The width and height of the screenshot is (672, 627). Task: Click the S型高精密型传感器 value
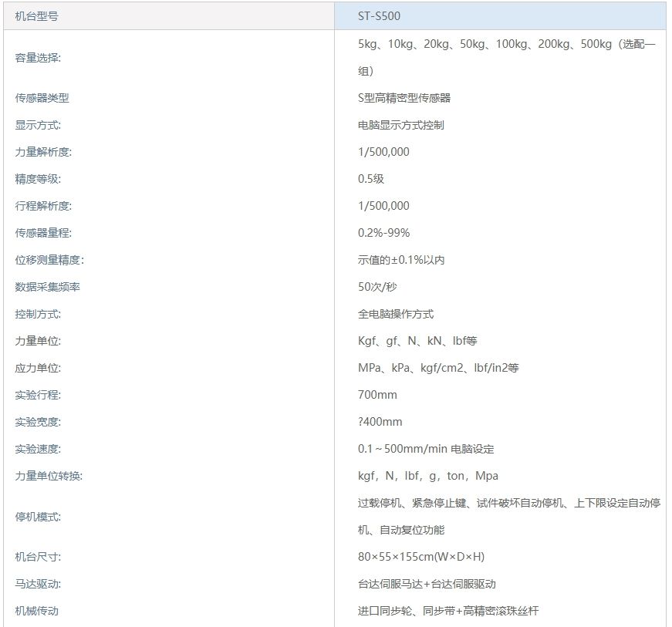[x=404, y=98]
